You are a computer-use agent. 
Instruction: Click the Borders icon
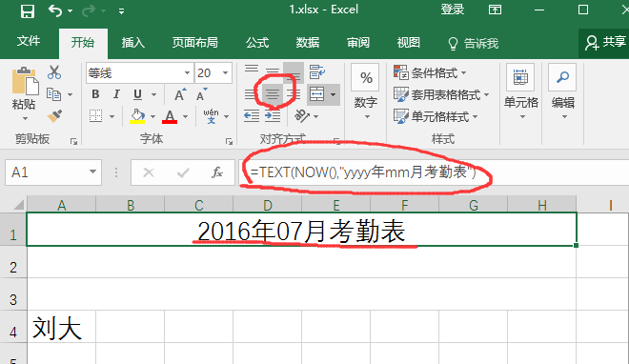[95, 116]
